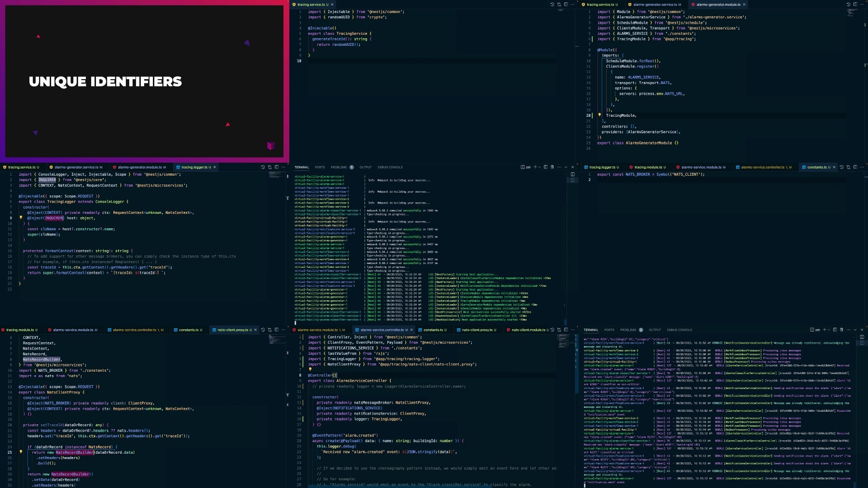Open PROBLEMS tab showing badge 1
This screenshot has width=868, height=488.
tap(342, 167)
